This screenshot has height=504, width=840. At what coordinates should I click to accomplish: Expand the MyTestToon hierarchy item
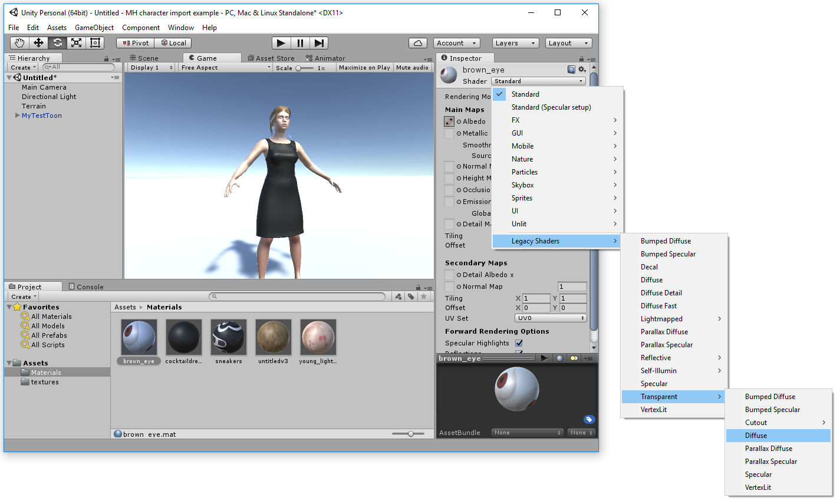18,116
